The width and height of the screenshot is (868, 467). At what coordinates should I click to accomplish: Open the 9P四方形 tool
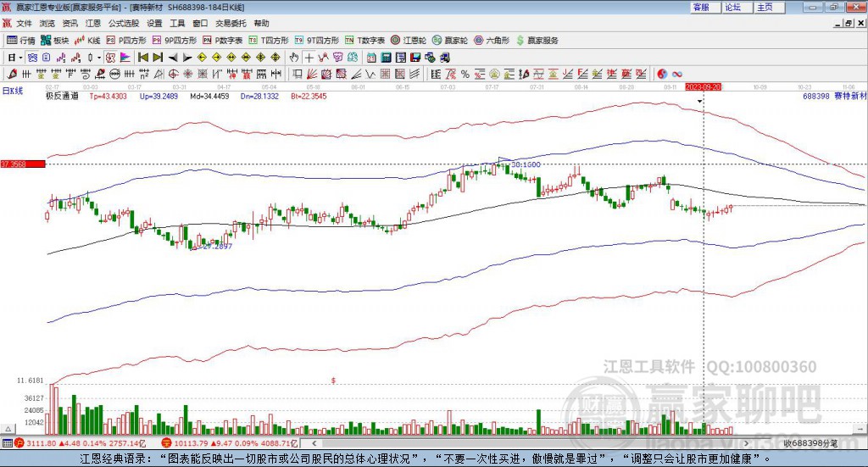[175, 41]
